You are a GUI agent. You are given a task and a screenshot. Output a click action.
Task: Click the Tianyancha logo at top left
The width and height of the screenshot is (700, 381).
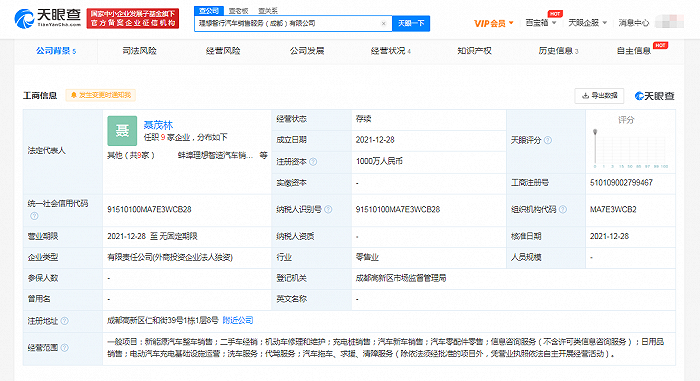coord(48,18)
